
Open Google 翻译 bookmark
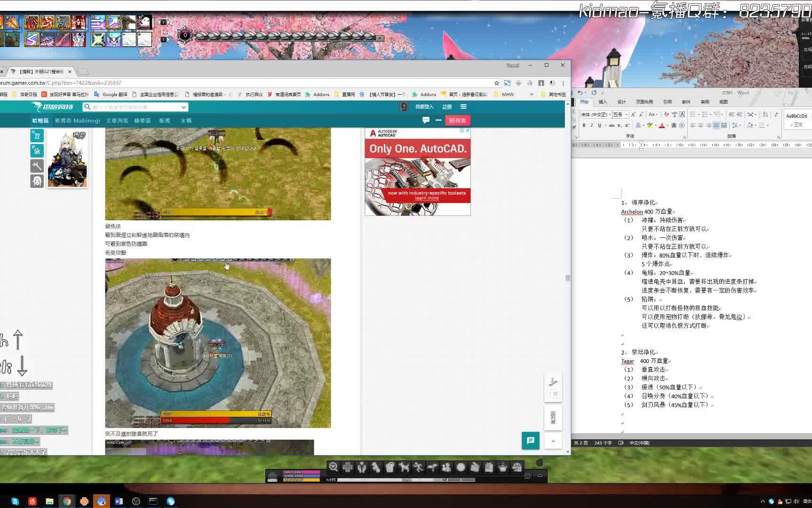[111, 94]
